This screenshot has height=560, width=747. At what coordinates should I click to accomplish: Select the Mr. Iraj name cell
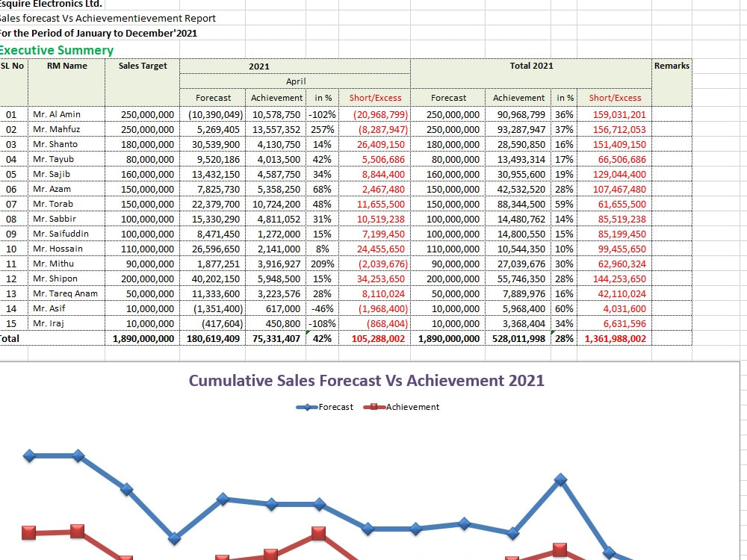coord(66,323)
